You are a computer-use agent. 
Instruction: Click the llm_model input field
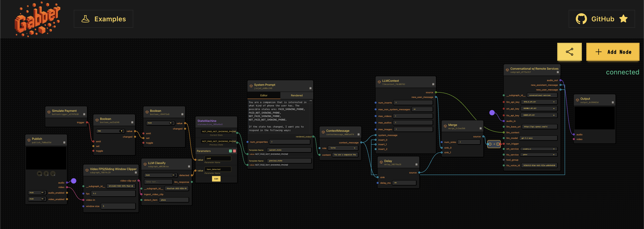[x=538, y=138]
